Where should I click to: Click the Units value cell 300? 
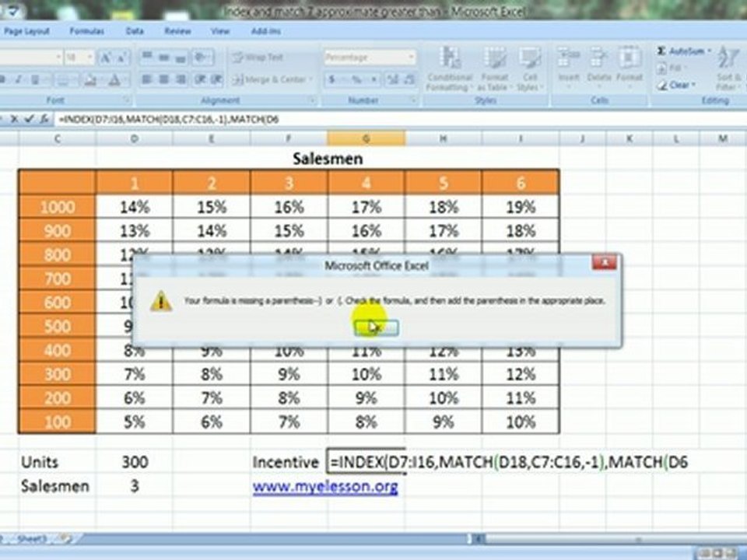(135, 461)
